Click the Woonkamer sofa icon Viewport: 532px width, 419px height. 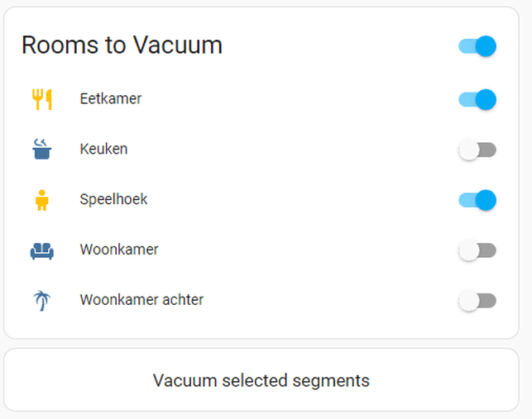(41, 250)
